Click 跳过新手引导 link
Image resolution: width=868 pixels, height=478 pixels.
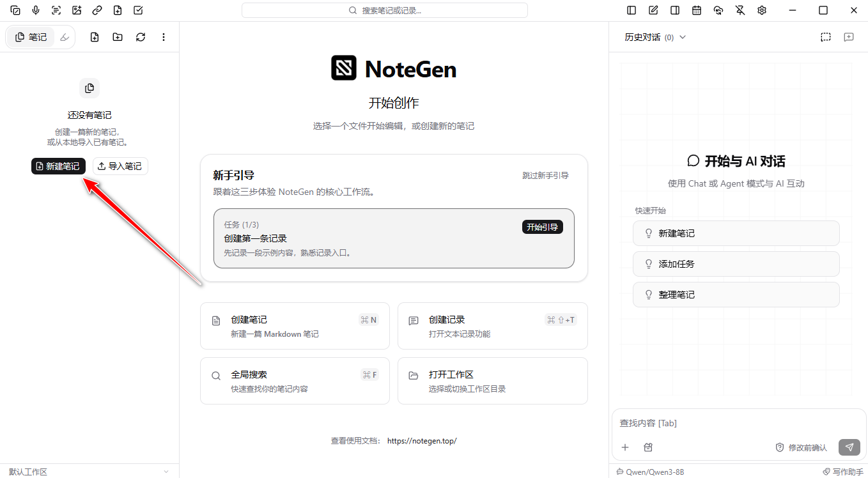(545, 175)
